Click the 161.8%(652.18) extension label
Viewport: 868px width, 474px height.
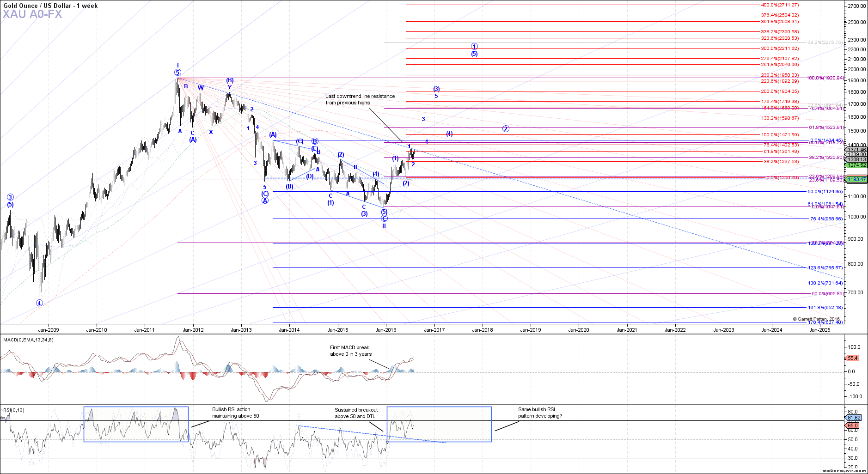click(825, 308)
